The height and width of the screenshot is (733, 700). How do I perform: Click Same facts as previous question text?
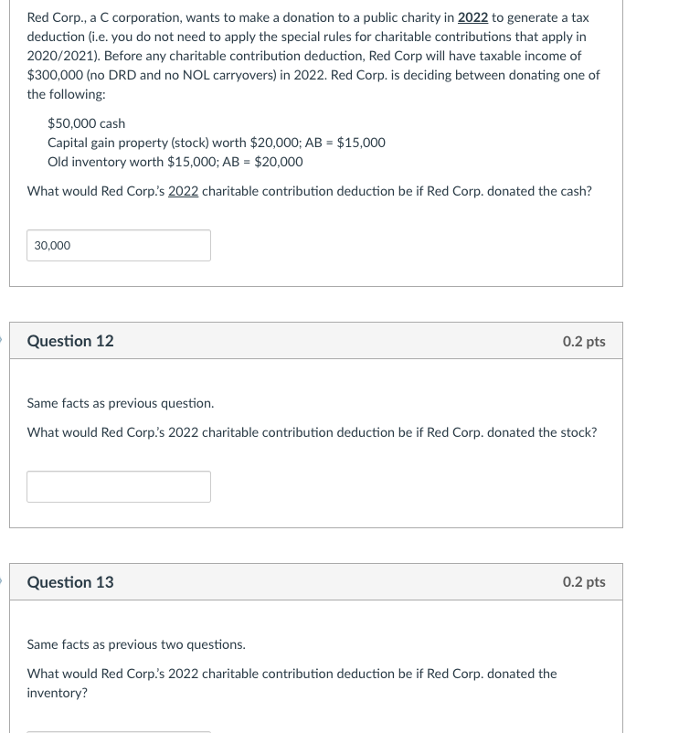tap(121, 403)
